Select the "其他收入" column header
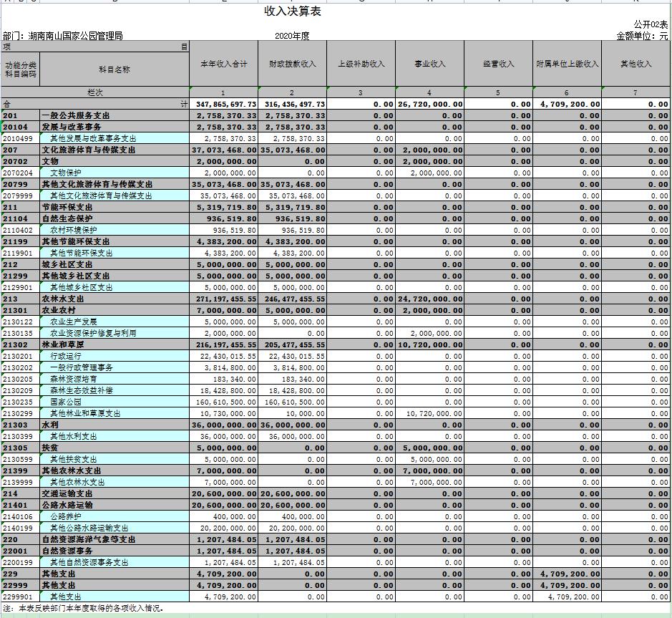 [636, 64]
